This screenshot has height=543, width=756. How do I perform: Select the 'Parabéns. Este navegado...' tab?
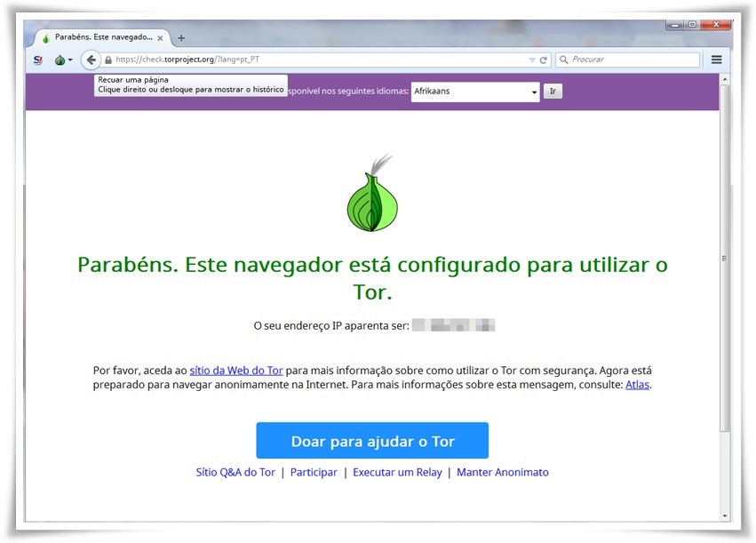click(x=103, y=37)
